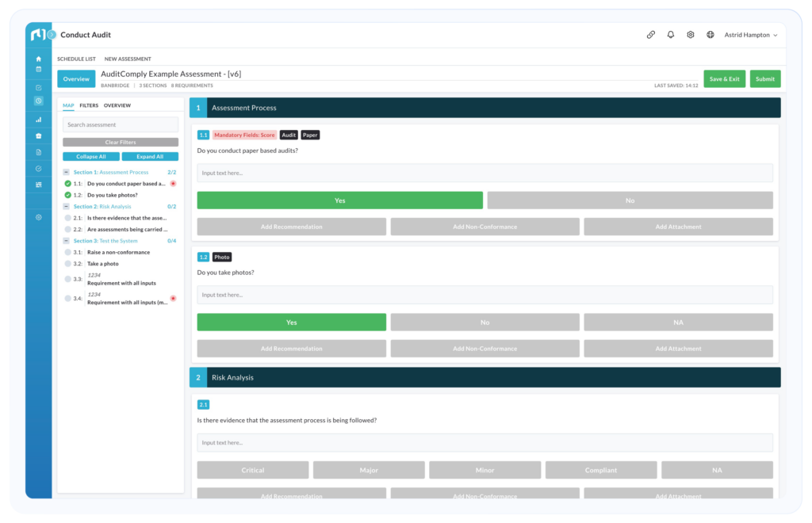This screenshot has height=523, width=812.
Task: Open the header settings gear icon
Action: 691,35
